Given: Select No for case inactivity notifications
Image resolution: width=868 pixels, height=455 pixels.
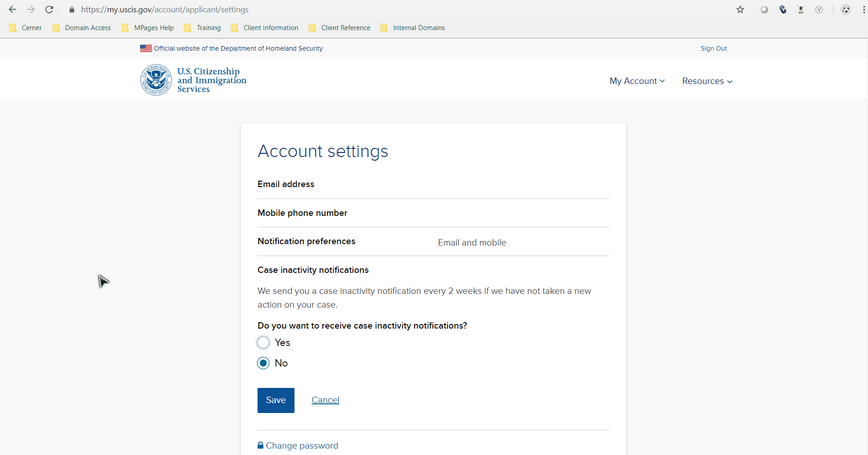Looking at the screenshot, I should point(263,363).
